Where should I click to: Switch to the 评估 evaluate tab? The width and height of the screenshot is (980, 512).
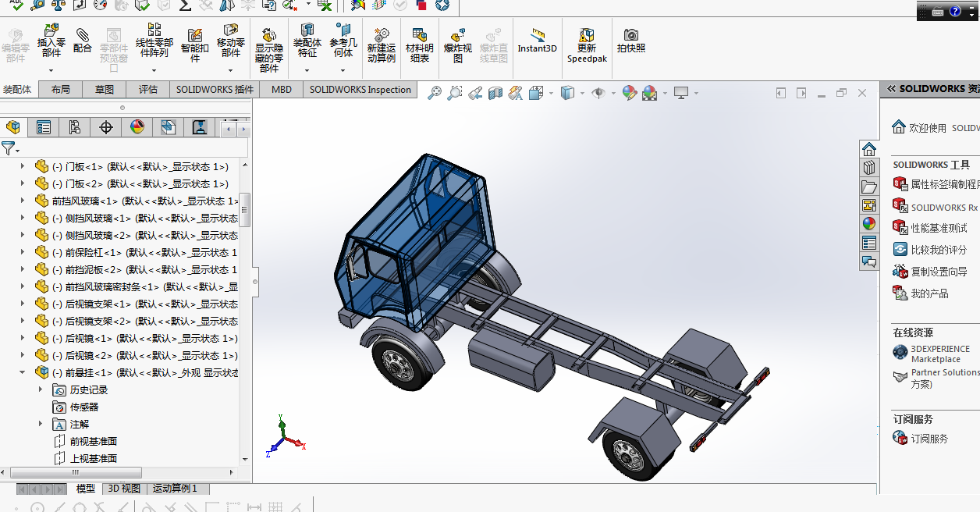click(148, 90)
